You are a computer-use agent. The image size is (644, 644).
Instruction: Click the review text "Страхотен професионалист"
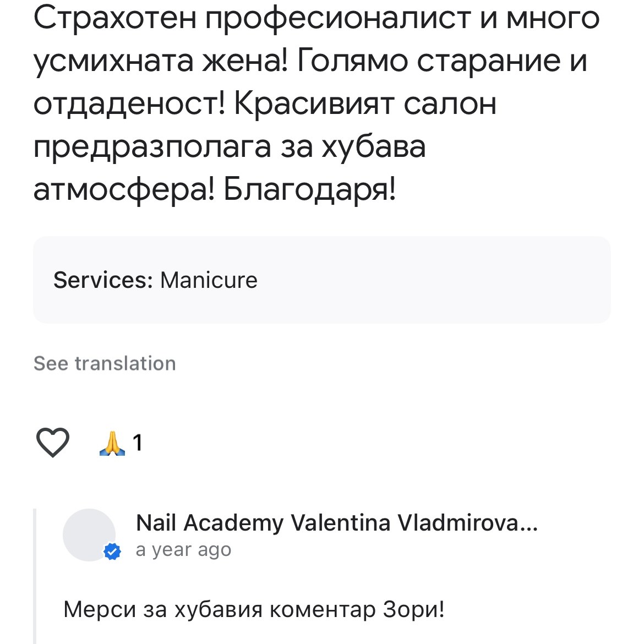coord(253,18)
